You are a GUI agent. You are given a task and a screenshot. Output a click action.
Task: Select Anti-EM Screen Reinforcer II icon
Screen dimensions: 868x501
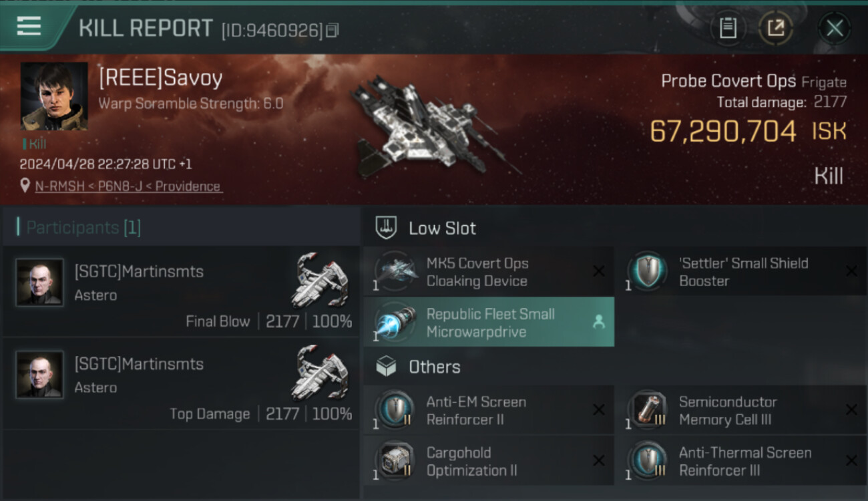pos(394,410)
